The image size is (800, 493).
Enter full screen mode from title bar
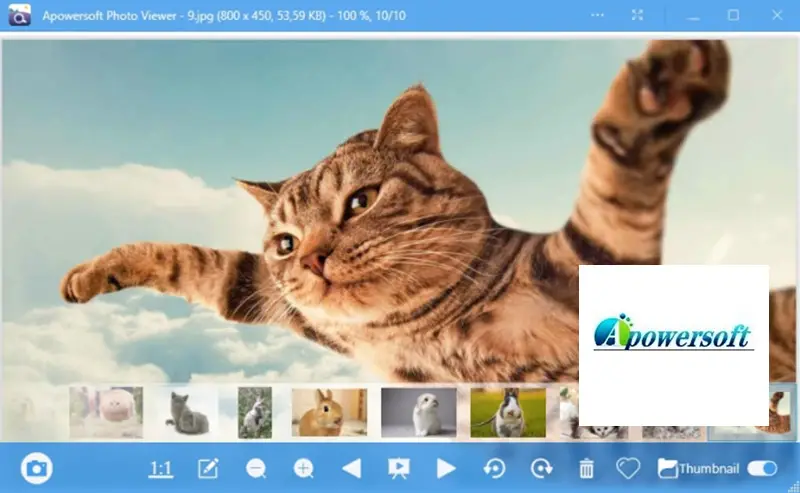tap(637, 15)
